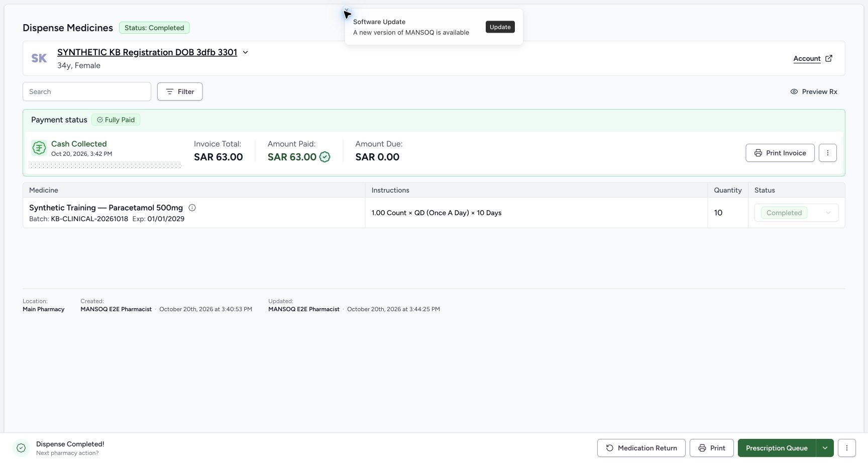The height and width of the screenshot is (463, 868).
Task: Click the Created timestamp October 20th 3:40:53 PM
Action: pos(205,309)
